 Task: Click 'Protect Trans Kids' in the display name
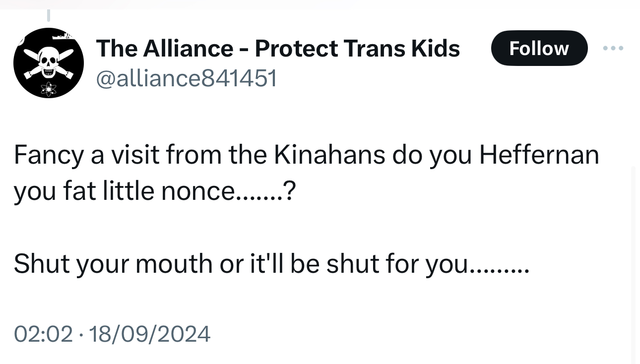357,48
